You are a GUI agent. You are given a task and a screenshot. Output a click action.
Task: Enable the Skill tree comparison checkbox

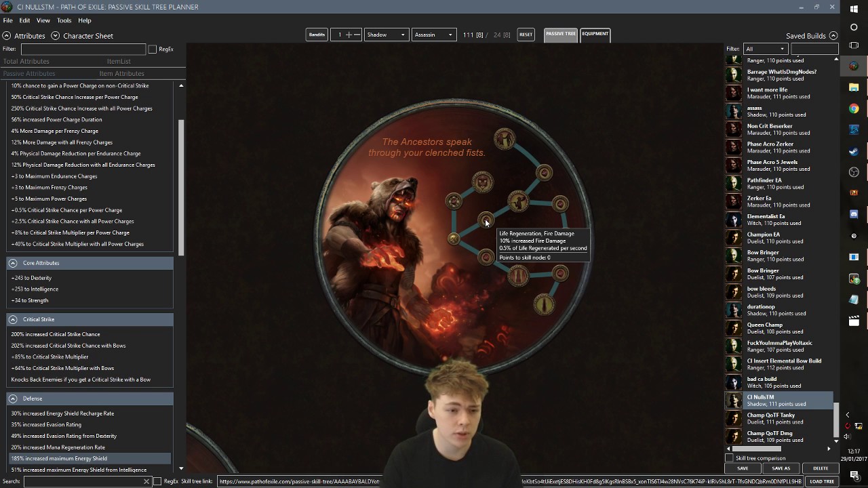(x=730, y=458)
